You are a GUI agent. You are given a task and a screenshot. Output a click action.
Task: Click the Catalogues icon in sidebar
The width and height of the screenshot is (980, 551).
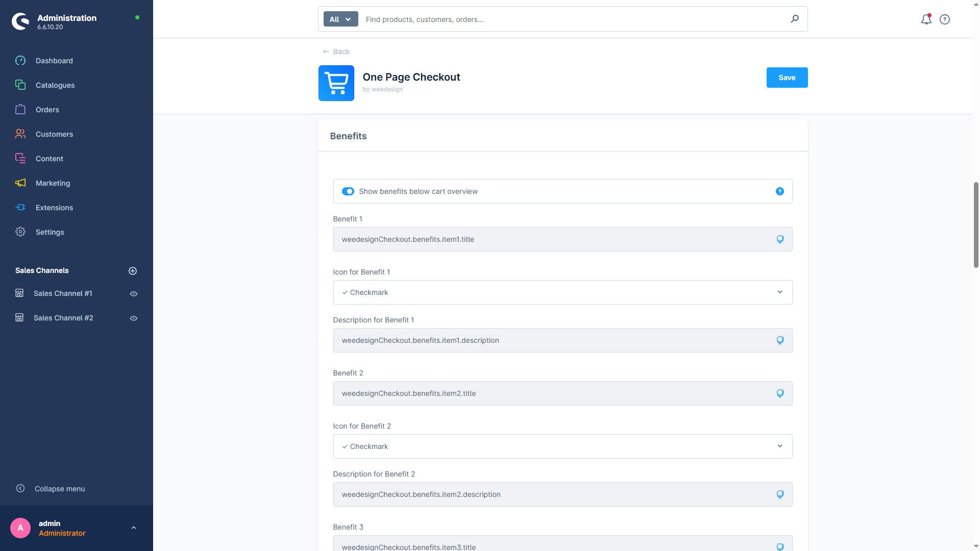tap(20, 85)
